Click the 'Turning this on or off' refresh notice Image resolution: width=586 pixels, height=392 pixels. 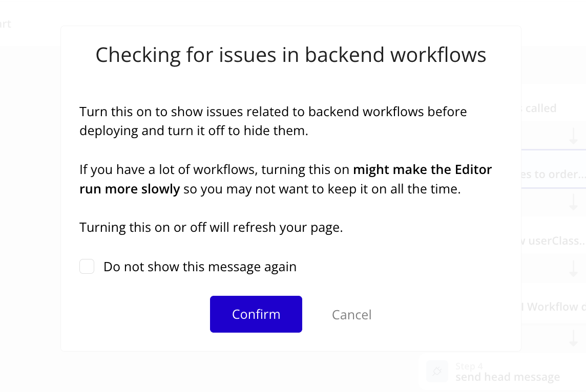click(211, 227)
